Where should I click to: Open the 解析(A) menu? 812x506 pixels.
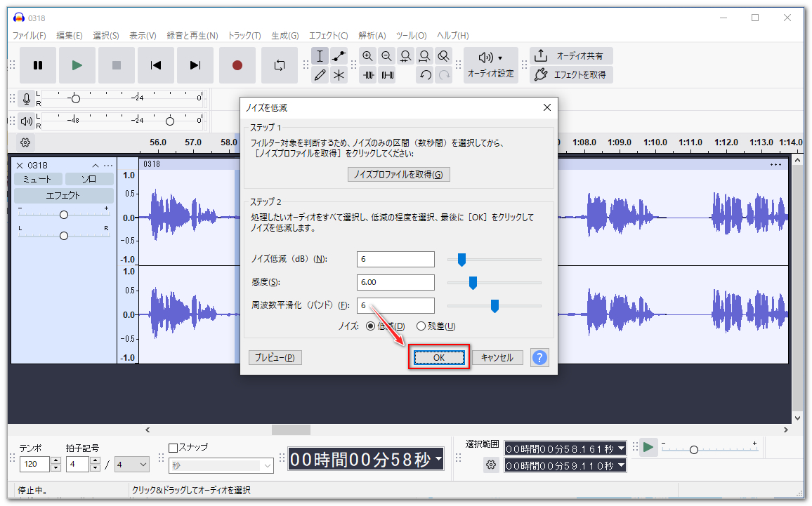[x=372, y=35]
